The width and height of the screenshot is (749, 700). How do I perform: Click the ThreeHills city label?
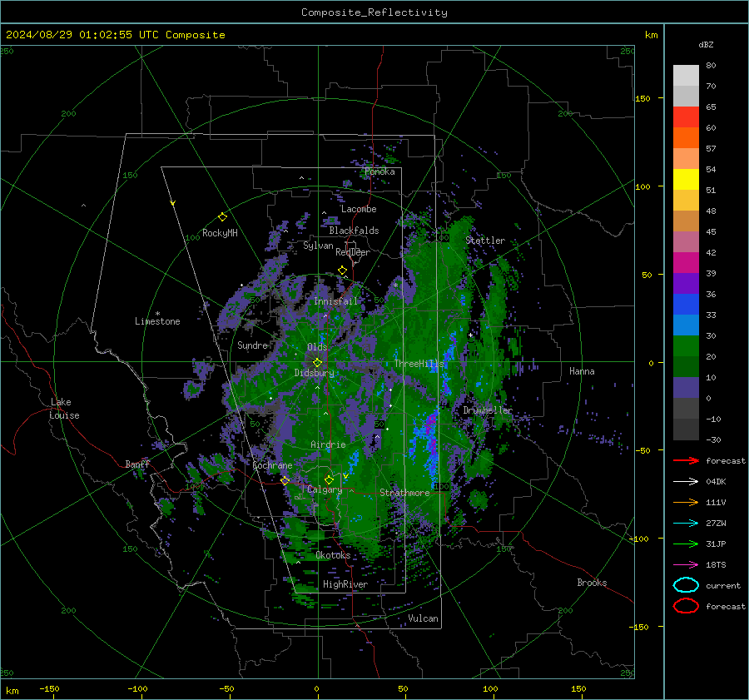click(x=419, y=364)
